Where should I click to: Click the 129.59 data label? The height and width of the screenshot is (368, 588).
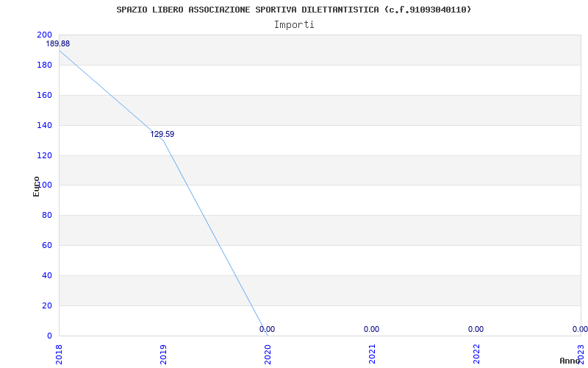click(162, 135)
